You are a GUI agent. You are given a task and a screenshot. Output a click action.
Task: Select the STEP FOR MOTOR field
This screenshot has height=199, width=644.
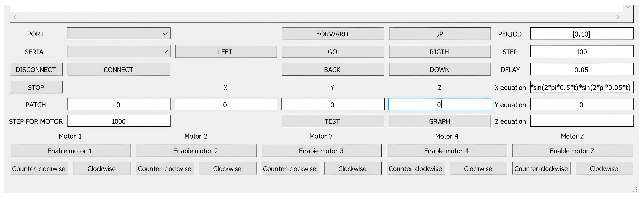click(119, 121)
